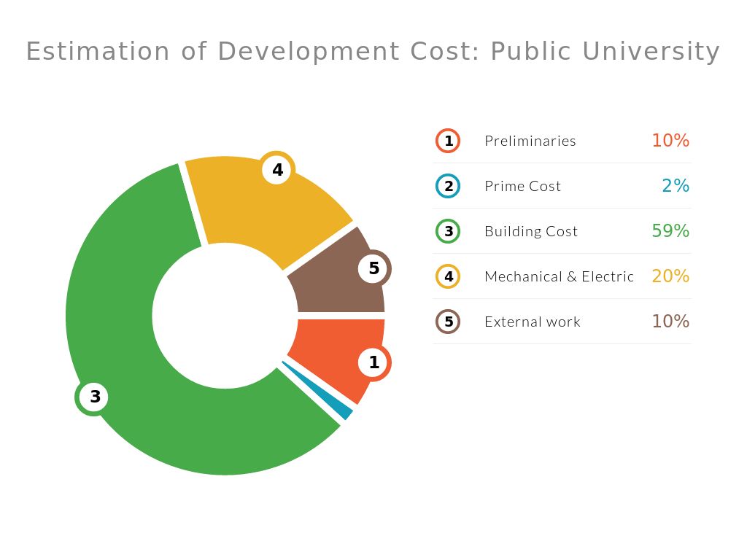Select the "External work" legend label
This screenshot has height=560, width=747.
[532, 322]
